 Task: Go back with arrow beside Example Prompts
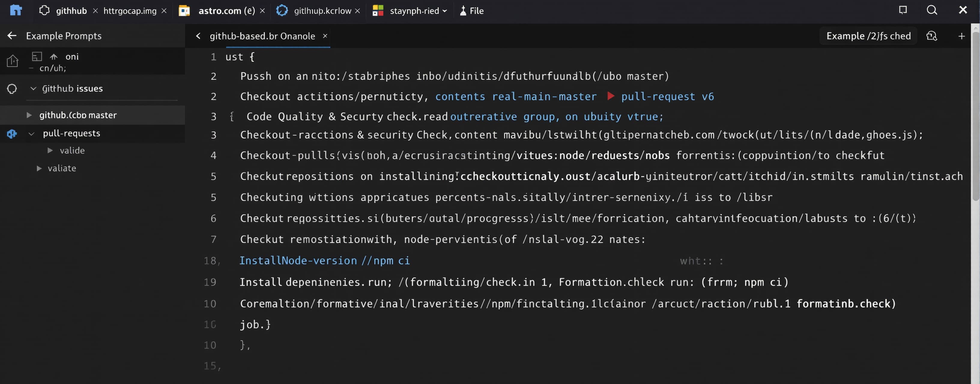pos(12,36)
